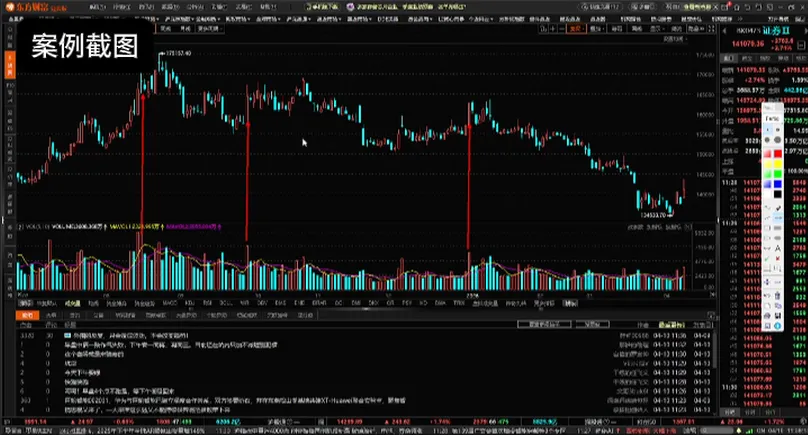Select the solid red pen color

pyautogui.click(x=778, y=154)
